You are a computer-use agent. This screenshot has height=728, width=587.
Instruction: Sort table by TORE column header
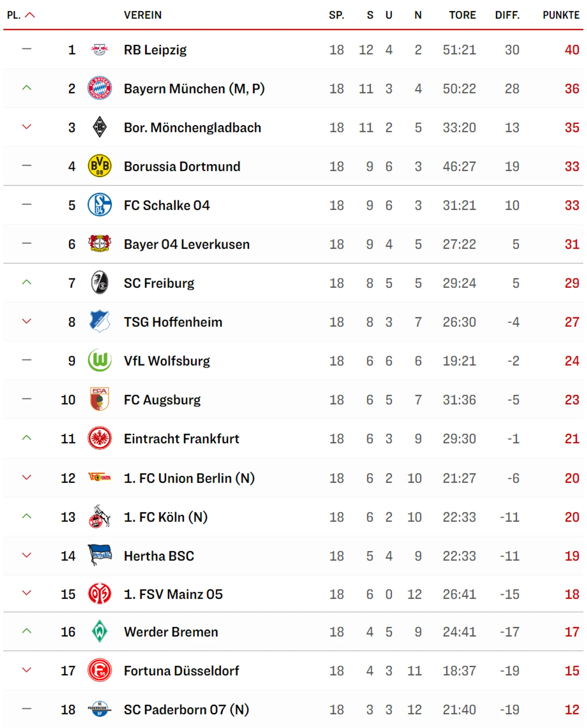coord(462,15)
